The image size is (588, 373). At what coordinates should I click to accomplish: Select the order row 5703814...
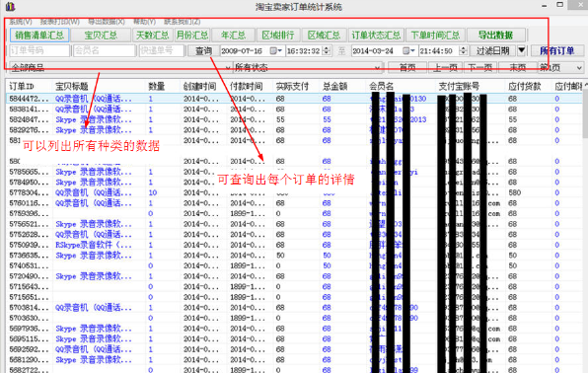(294, 307)
